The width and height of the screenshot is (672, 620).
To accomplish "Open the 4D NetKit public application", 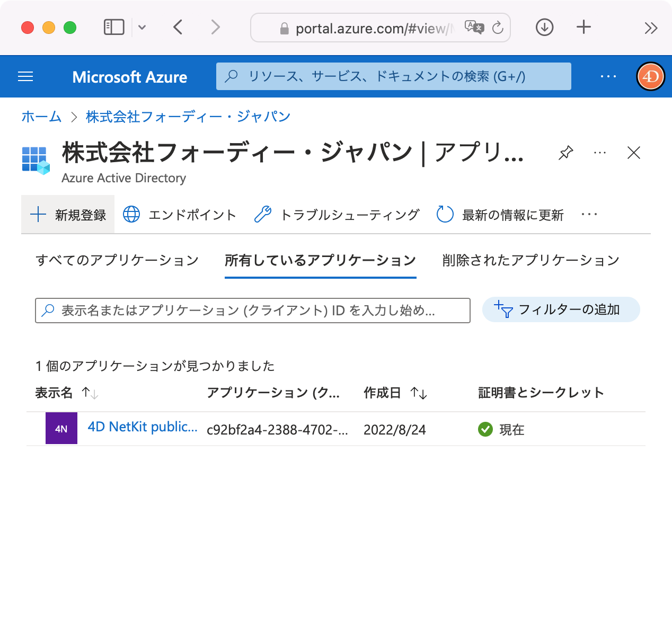I will click(x=142, y=427).
